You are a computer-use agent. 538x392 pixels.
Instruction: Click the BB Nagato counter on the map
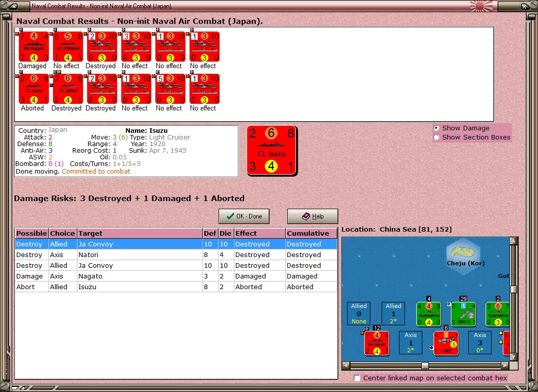pos(376,343)
